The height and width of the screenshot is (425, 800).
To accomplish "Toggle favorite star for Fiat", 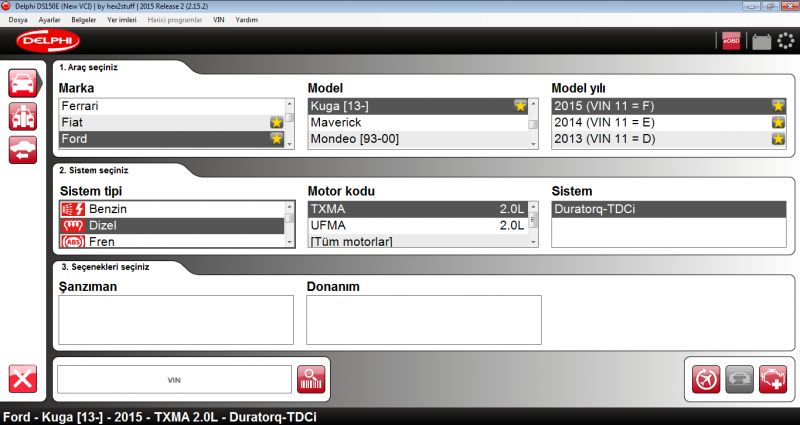I will point(277,122).
